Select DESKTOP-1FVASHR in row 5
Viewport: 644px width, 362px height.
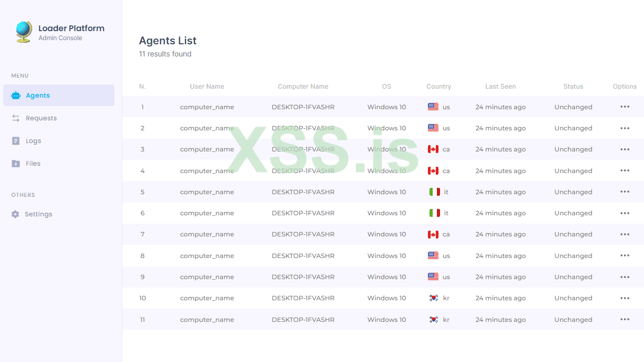coord(303,192)
